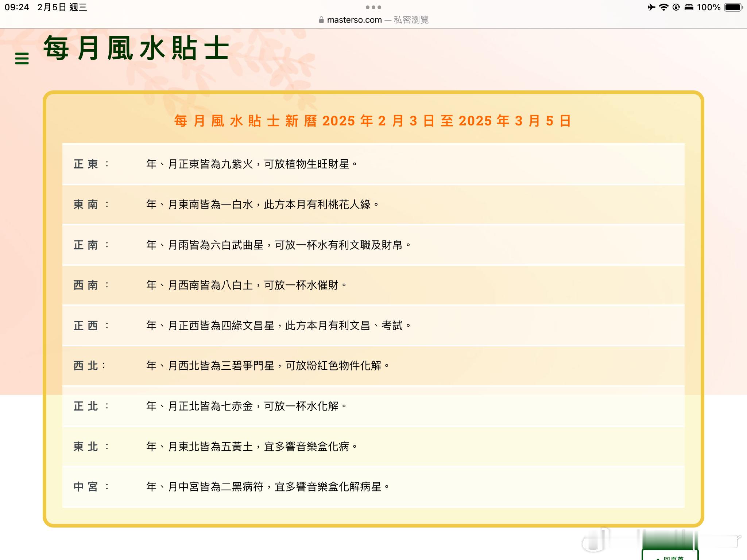Select the 西南 row label
The height and width of the screenshot is (560, 747).
(x=91, y=285)
